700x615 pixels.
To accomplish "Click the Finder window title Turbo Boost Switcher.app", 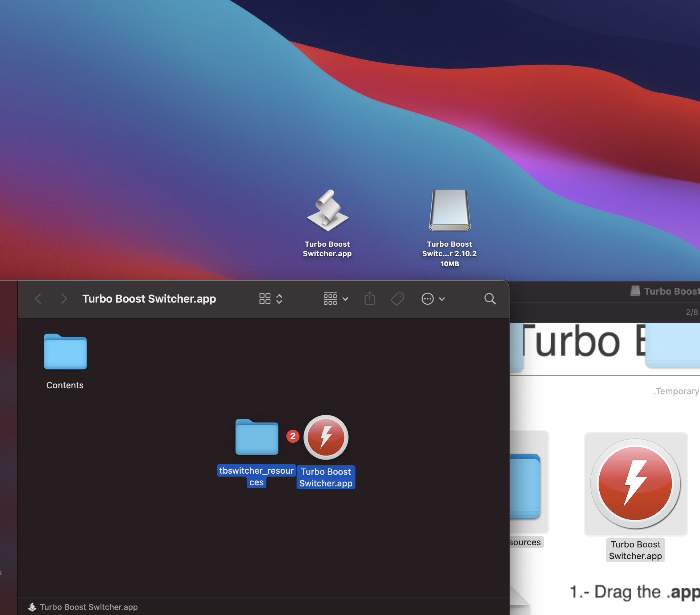I will 149,299.
